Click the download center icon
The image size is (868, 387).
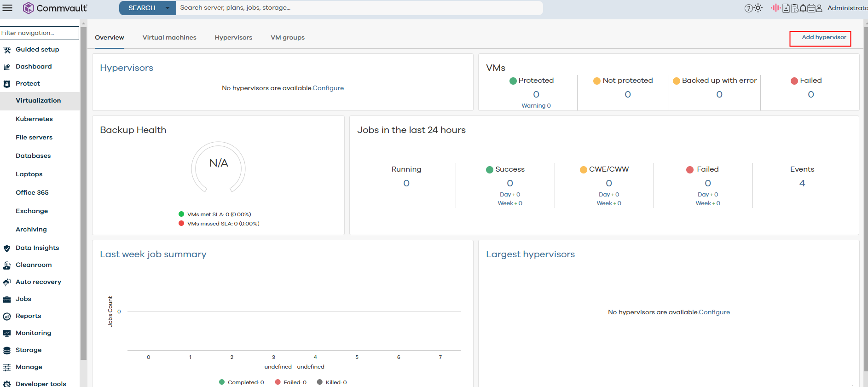click(x=786, y=8)
